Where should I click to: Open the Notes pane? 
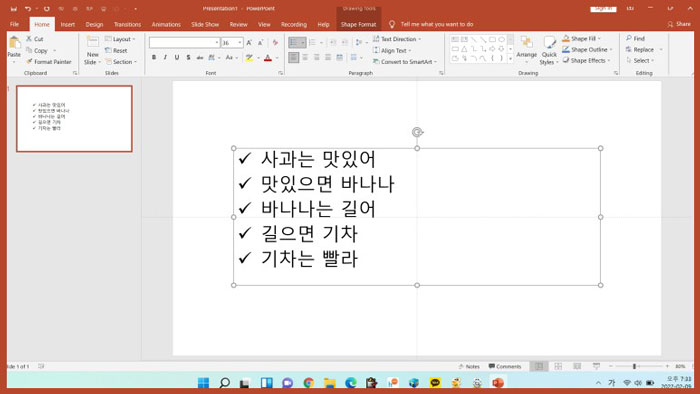469,366
